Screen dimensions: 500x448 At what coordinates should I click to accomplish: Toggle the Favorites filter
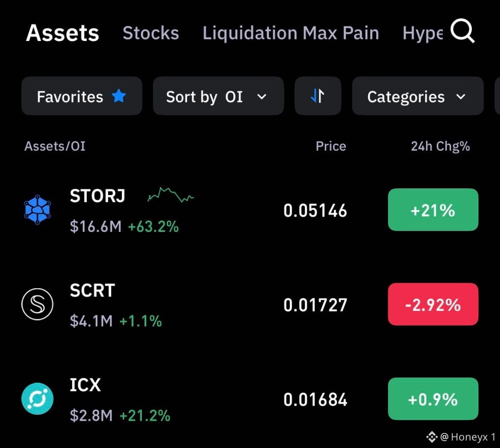point(82,96)
